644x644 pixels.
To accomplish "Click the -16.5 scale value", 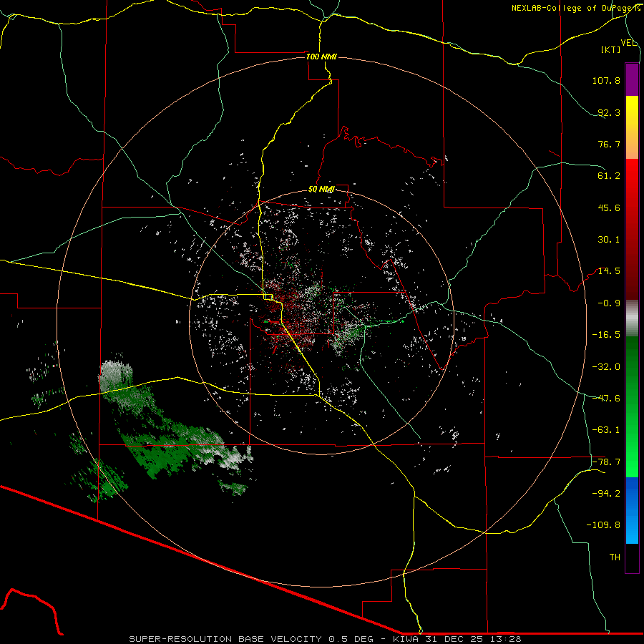I will pyautogui.click(x=606, y=335).
